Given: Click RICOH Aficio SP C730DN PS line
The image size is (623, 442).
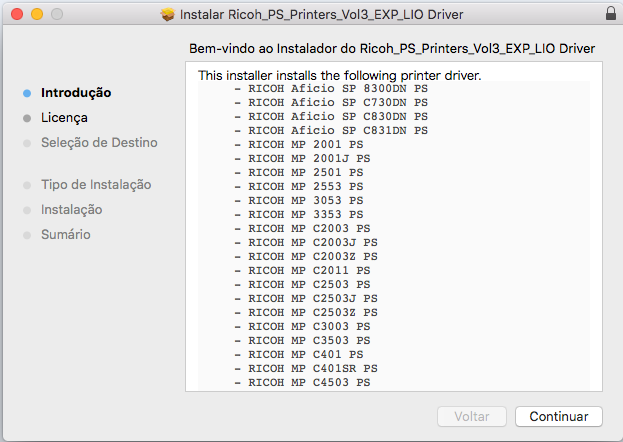Looking at the screenshot, I should [331, 103].
